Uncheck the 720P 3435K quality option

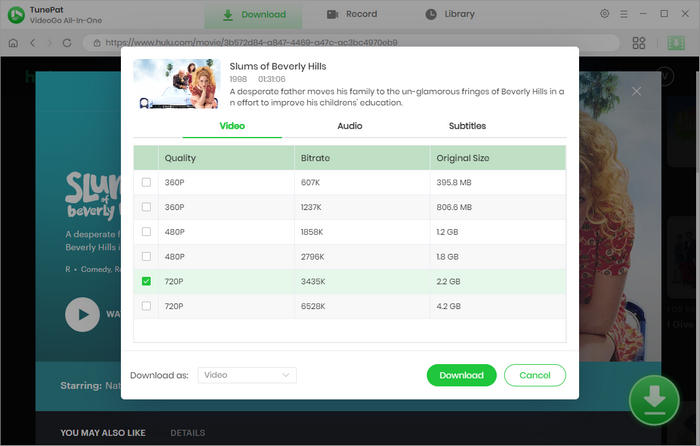click(147, 281)
